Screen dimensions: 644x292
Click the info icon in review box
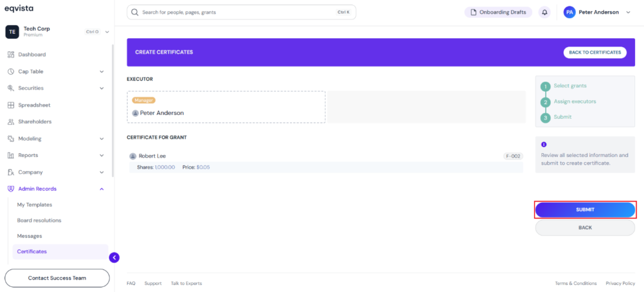544,144
